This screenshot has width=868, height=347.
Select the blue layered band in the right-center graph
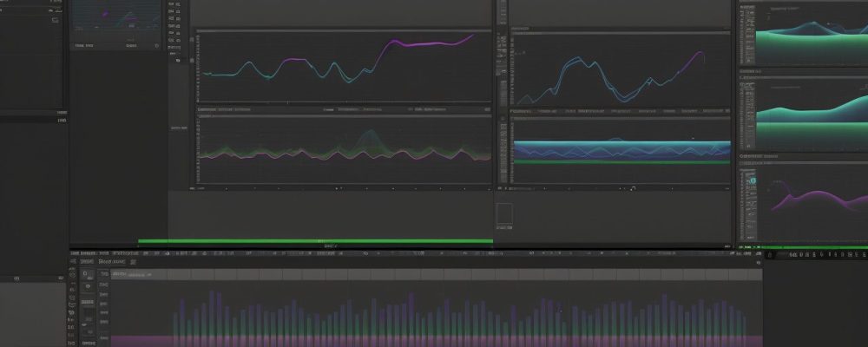pyautogui.click(x=621, y=151)
